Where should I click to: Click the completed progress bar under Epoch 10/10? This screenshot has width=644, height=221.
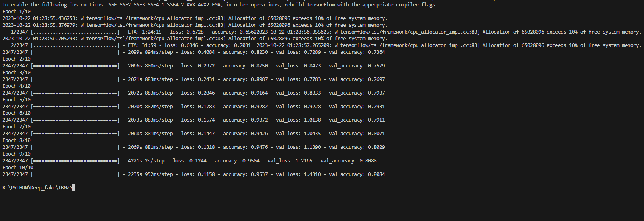point(75,174)
